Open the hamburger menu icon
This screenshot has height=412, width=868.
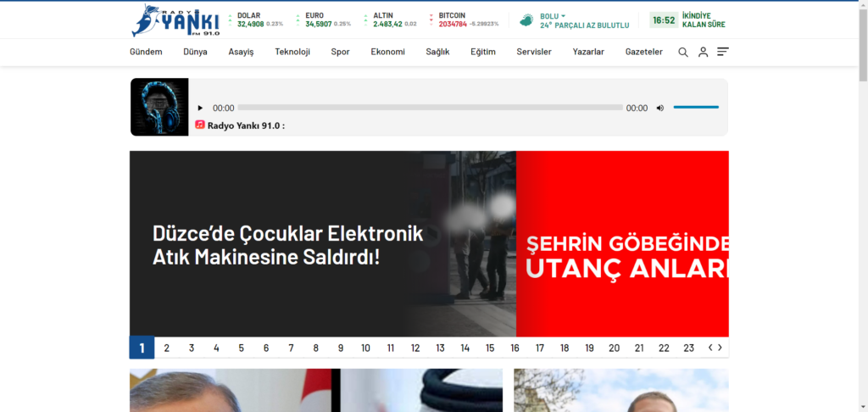click(722, 52)
